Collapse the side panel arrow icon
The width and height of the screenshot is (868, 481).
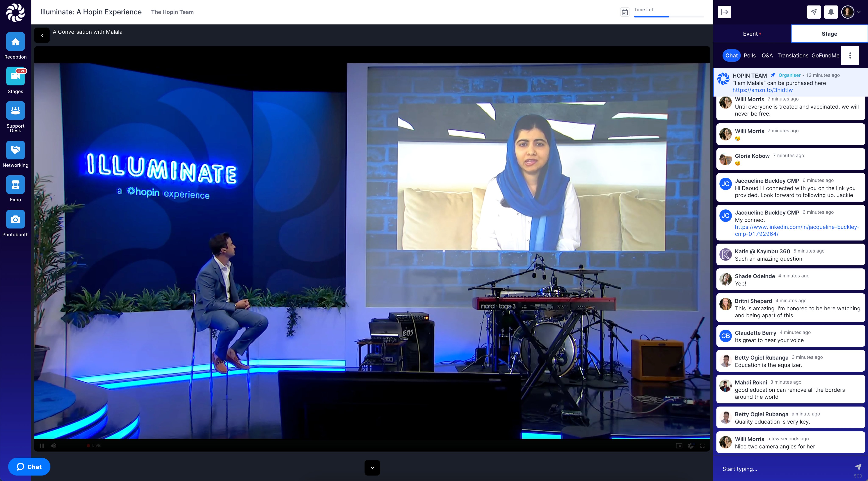725,12
